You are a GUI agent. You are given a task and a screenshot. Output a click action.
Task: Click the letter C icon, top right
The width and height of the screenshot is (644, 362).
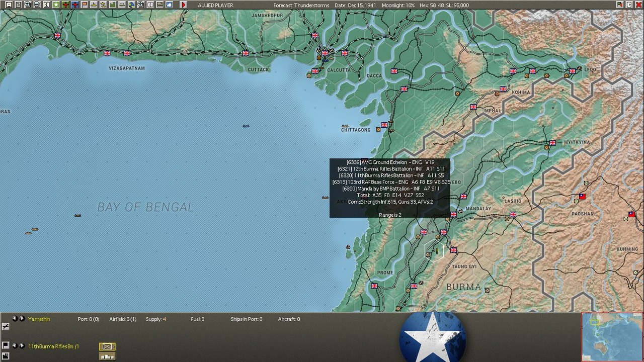[x=629, y=5]
